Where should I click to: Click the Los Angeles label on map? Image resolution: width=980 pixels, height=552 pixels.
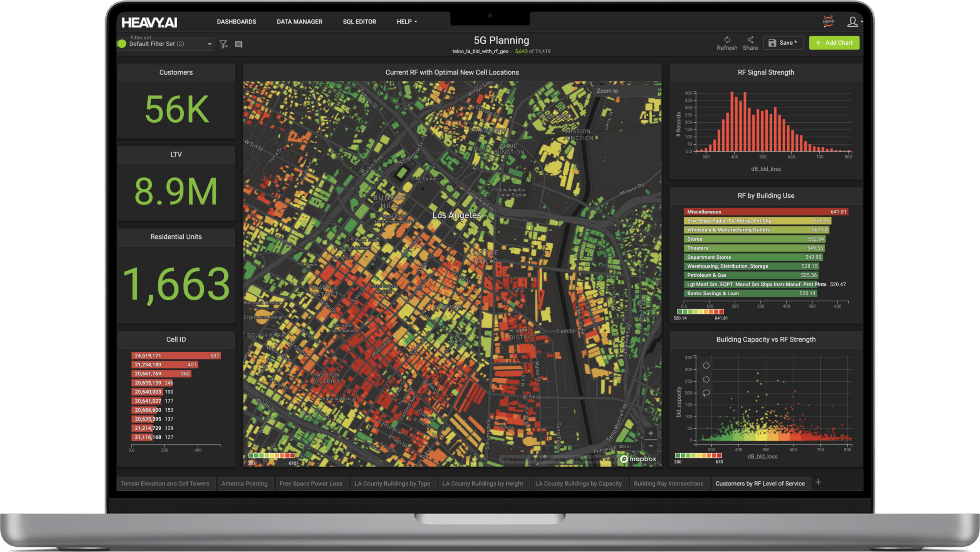457,215
